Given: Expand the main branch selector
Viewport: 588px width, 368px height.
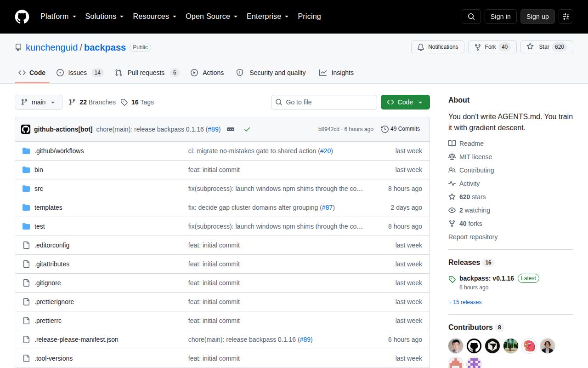Looking at the screenshot, I should pos(39,102).
